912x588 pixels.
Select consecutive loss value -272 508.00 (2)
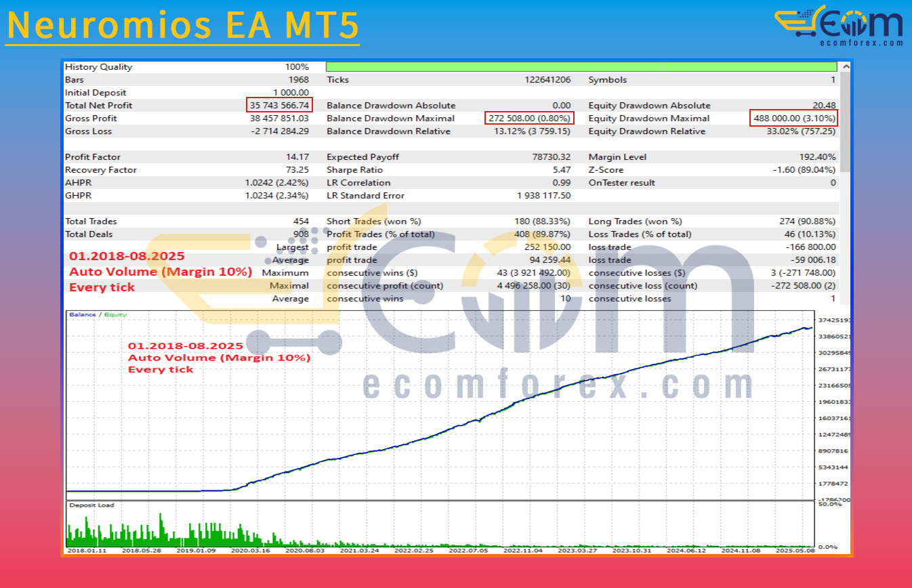tap(804, 286)
